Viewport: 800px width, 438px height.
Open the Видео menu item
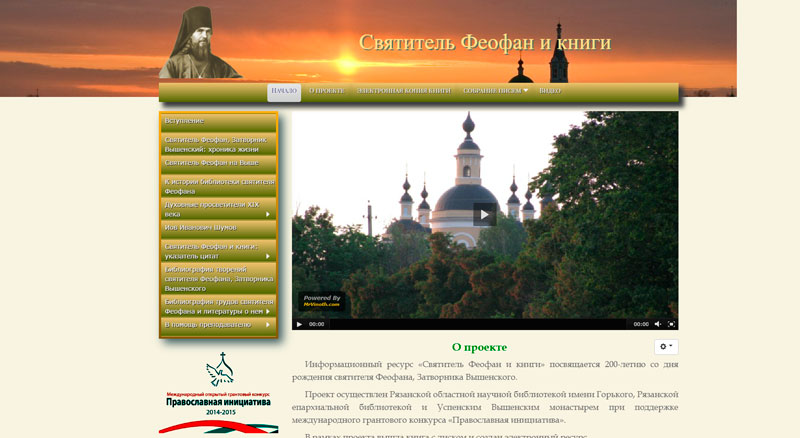pyautogui.click(x=550, y=91)
